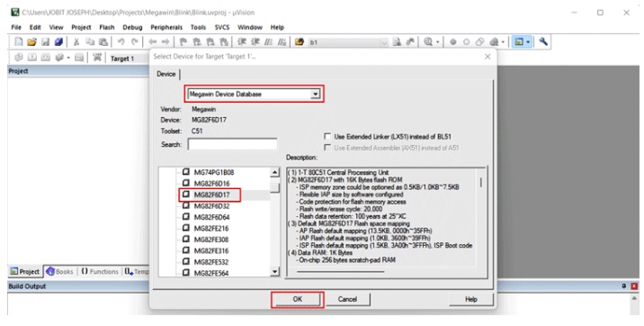Open the b1 find combo box
Screen dimensions: 644x326
(x=348, y=42)
